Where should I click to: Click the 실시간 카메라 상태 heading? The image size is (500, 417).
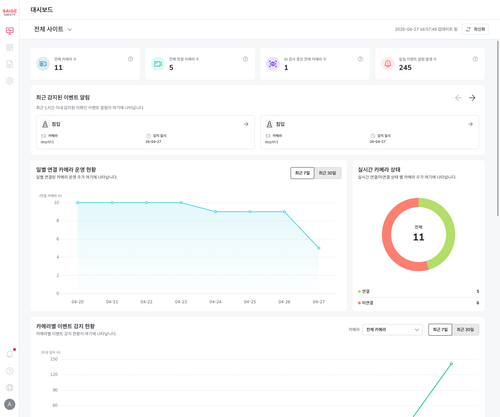(379, 169)
